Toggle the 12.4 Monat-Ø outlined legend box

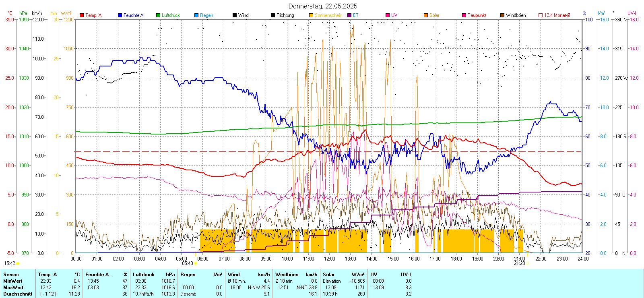point(541,15)
